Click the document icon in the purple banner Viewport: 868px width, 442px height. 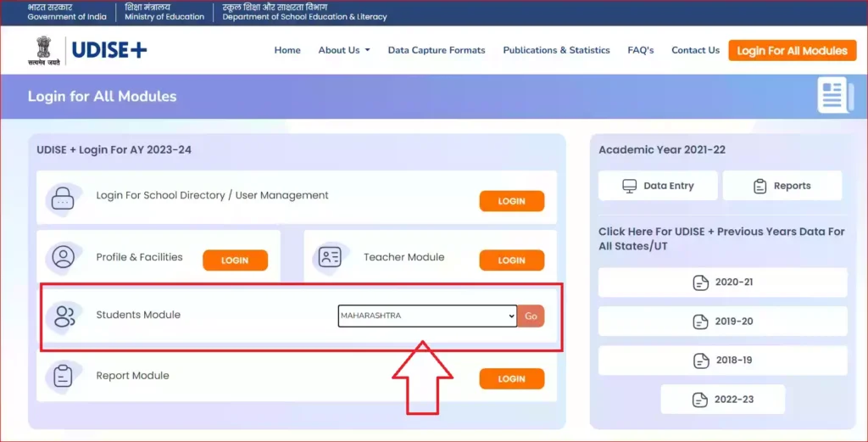pos(834,95)
